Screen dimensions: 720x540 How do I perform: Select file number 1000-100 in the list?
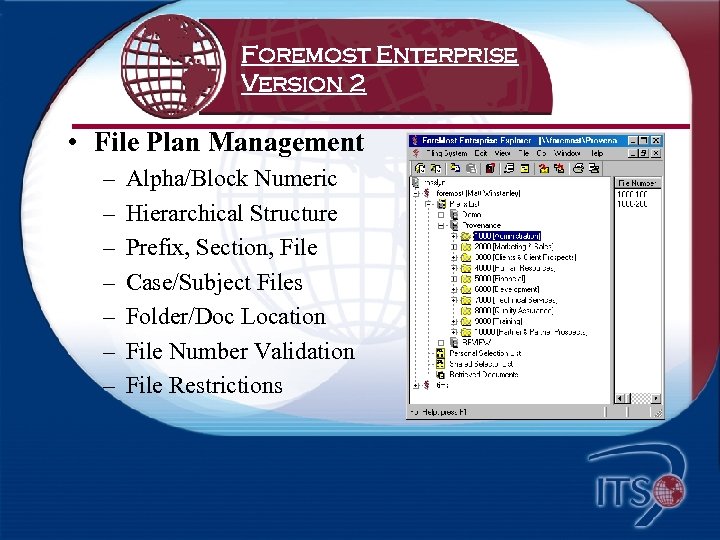(x=632, y=194)
